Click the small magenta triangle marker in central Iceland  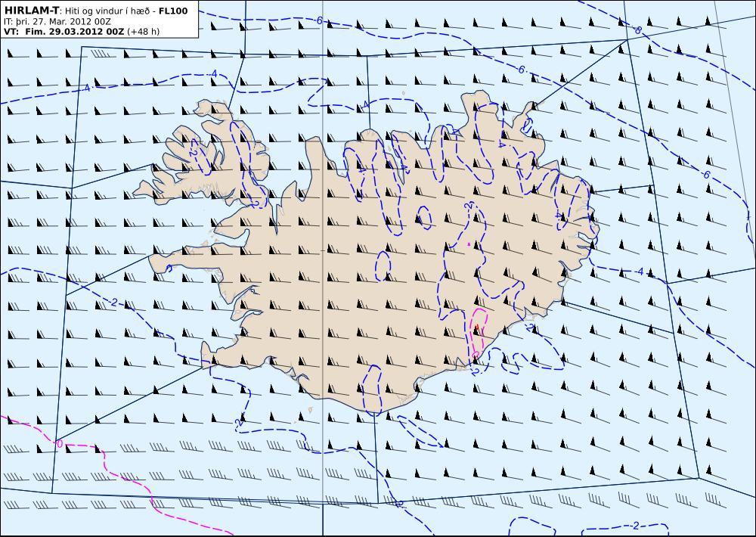[x=469, y=244]
